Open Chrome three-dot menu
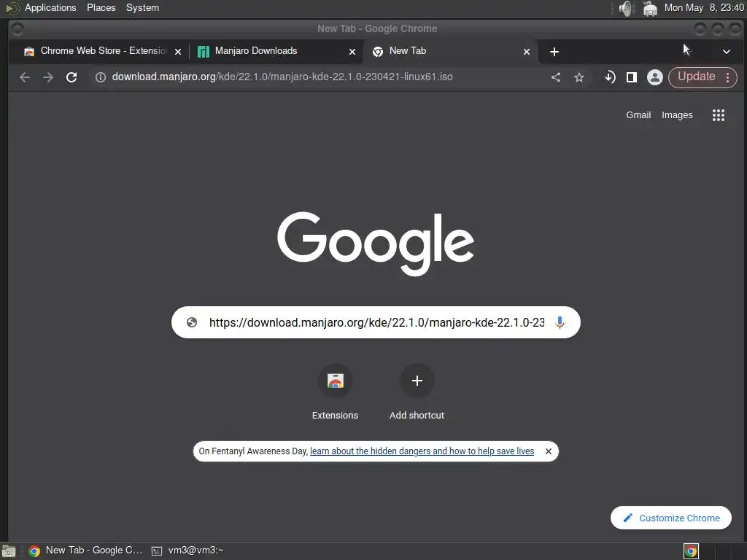This screenshot has width=747, height=560. [727, 77]
